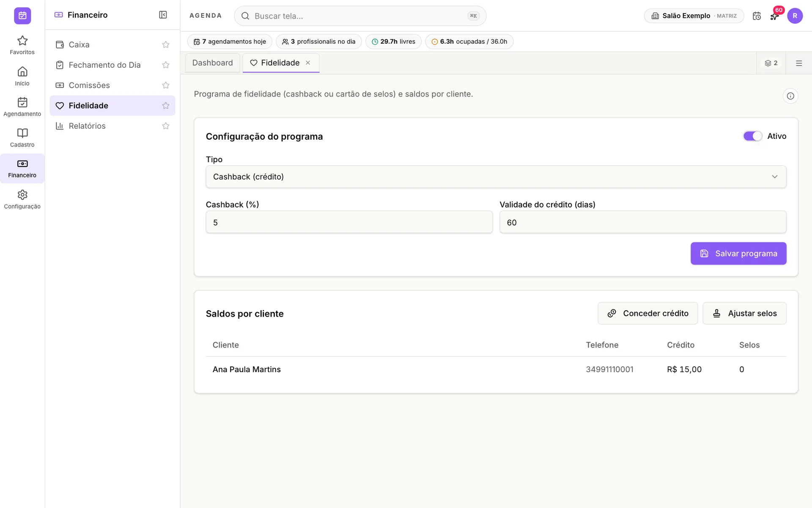
Task: Open the calendar clock icon in header
Action: (x=757, y=16)
